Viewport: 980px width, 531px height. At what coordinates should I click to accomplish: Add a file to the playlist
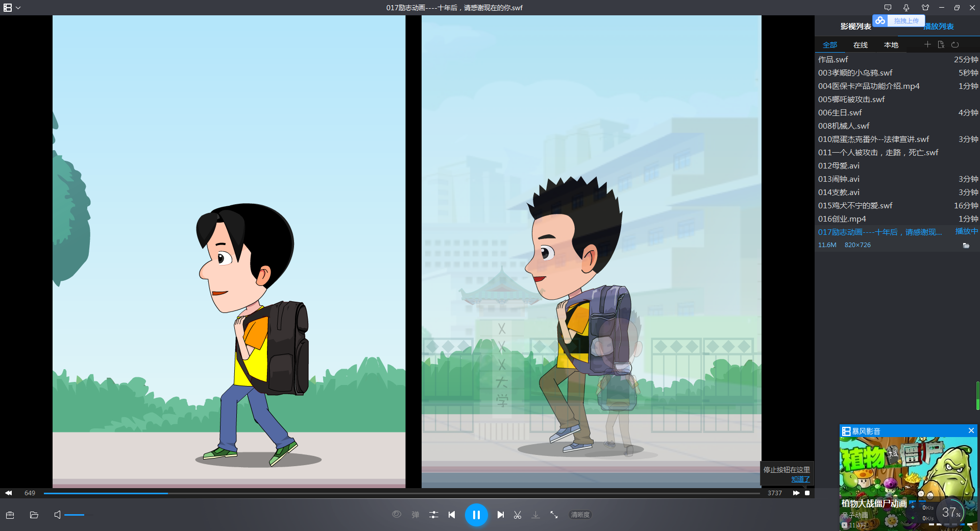point(927,44)
